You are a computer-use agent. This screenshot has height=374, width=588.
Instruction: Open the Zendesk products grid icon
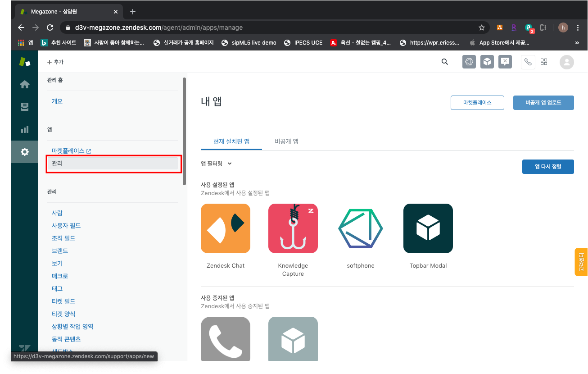[544, 62]
